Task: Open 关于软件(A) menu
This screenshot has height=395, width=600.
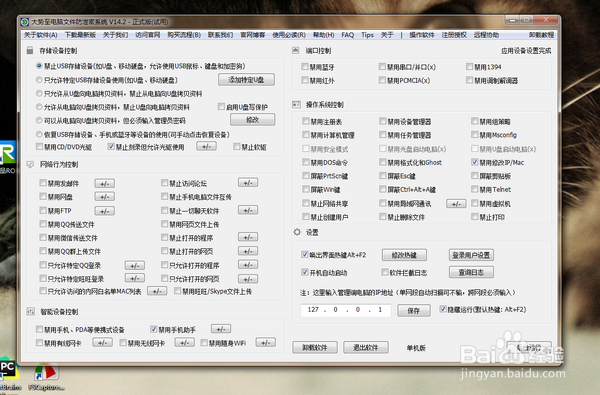Action: pyautogui.click(x=41, y=35)
